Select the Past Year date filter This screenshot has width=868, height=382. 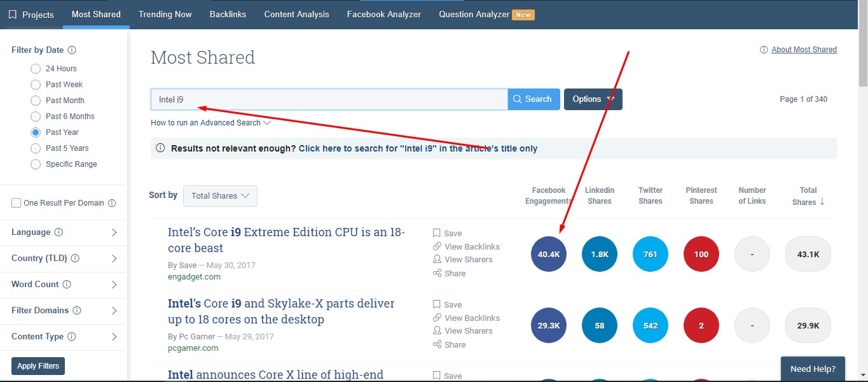point(36,132)
